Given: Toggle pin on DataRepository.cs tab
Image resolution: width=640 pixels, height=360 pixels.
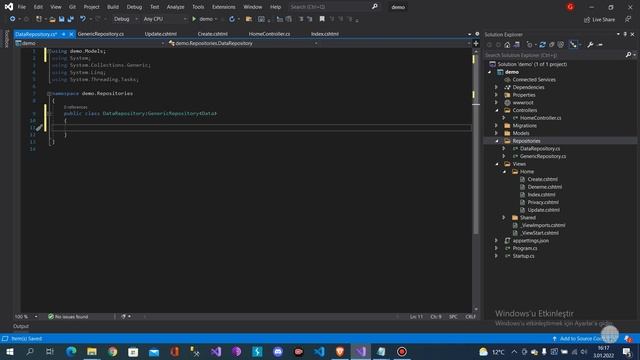Looking at the screenshot, I should click(64, 34).
